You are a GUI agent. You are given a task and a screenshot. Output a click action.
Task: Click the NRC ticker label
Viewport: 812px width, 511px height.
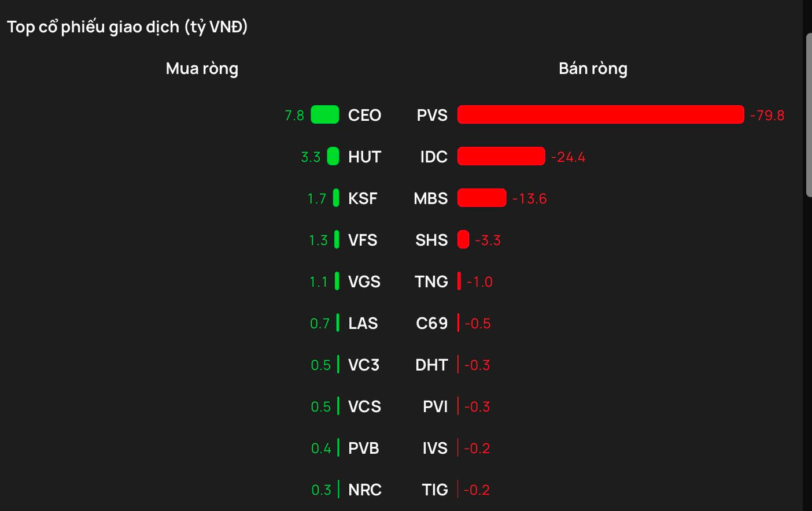[365, 490]
